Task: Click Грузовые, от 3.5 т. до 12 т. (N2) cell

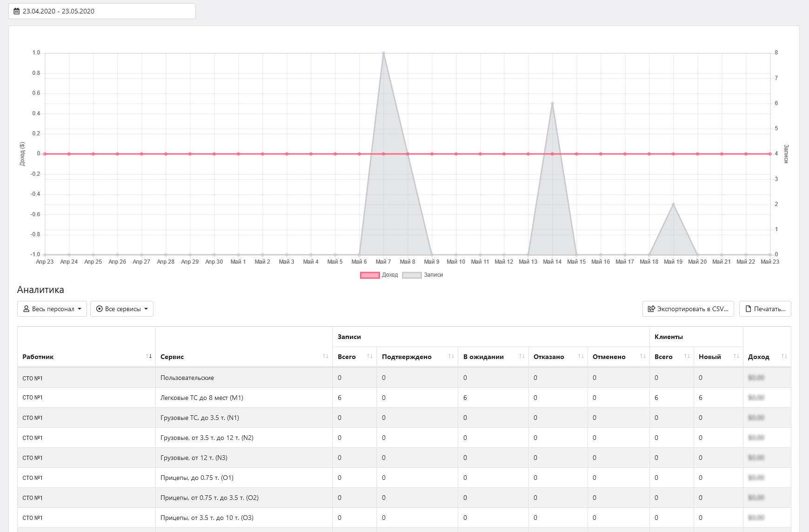Action: (244, 438)
